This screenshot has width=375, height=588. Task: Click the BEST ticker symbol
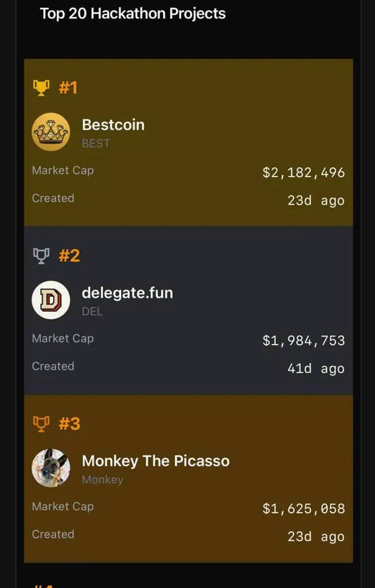[96, 143]
